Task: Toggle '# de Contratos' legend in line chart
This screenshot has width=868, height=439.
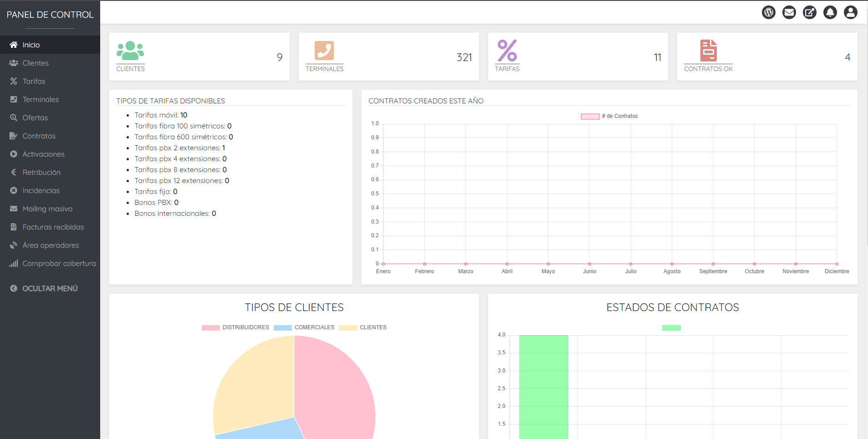Action: click(x=609, y=116)
